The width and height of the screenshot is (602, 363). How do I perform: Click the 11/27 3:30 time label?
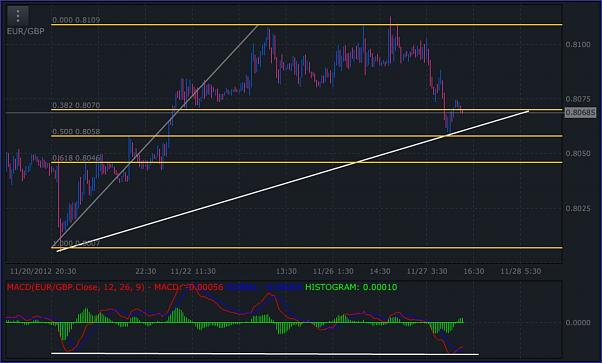(x=427, y=271)
